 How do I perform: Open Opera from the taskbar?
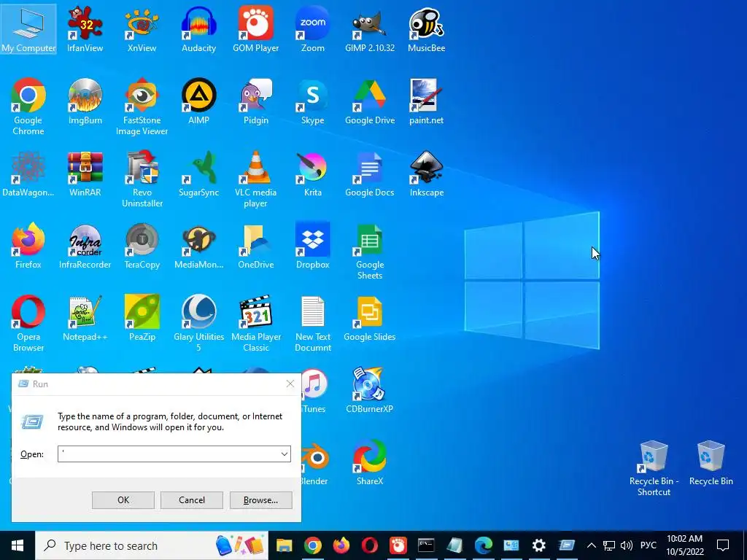click(x=370, y=545)
